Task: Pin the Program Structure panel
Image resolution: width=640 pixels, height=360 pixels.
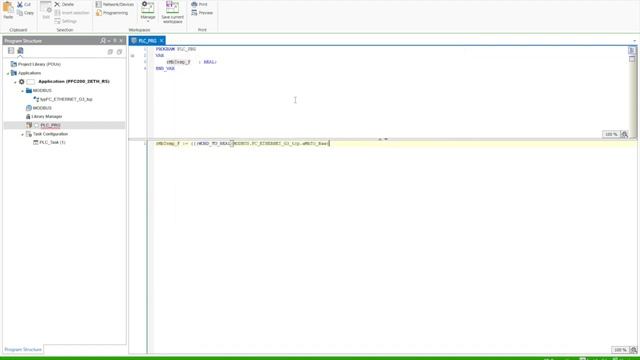Action: [115, 41]
